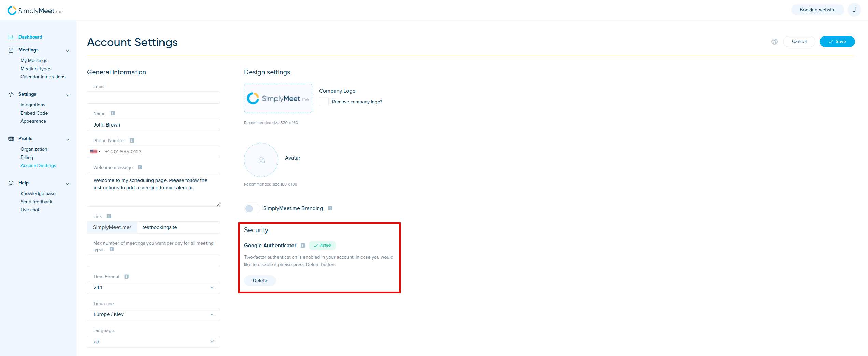Open Billing from the Profile menu

[x=27, y=157]
